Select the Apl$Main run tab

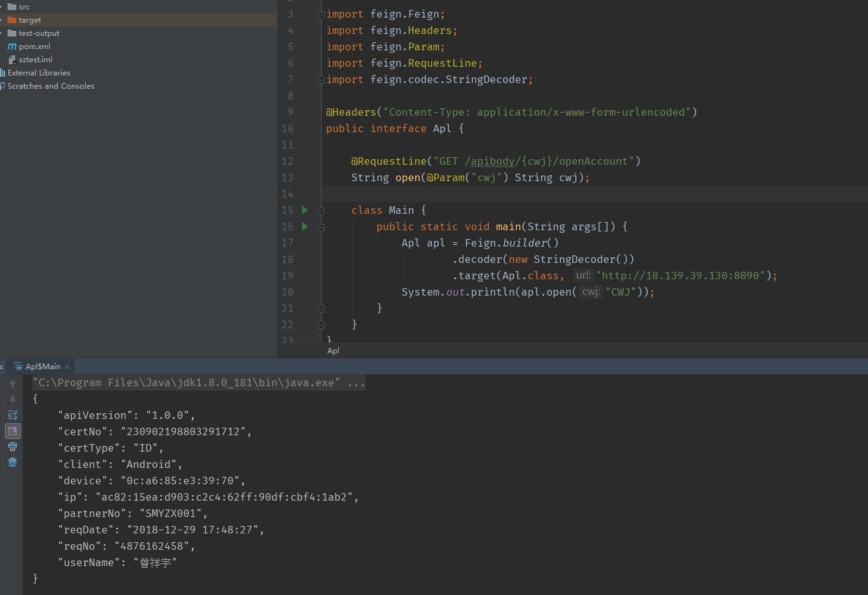(x=42, y=367)
